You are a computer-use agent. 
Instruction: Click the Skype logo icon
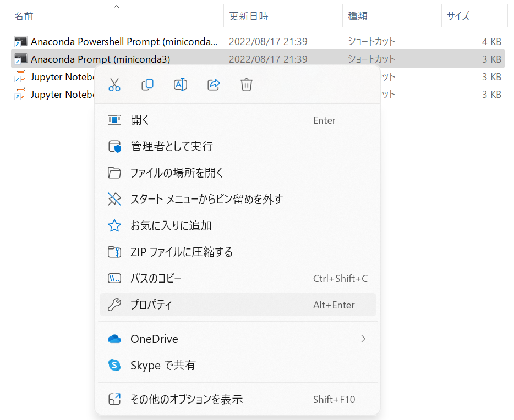click(114, 365)
